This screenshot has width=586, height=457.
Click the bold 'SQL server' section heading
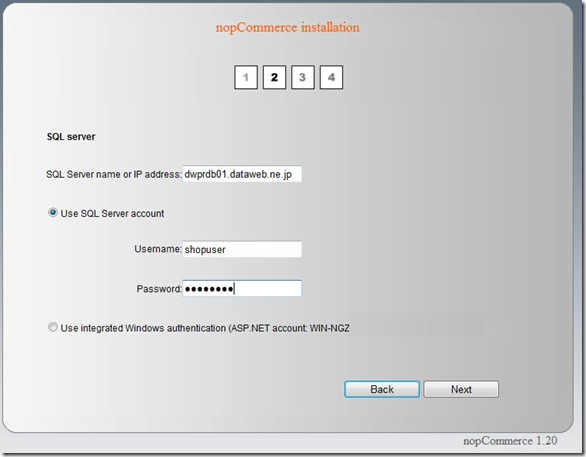tap(71, 137)
